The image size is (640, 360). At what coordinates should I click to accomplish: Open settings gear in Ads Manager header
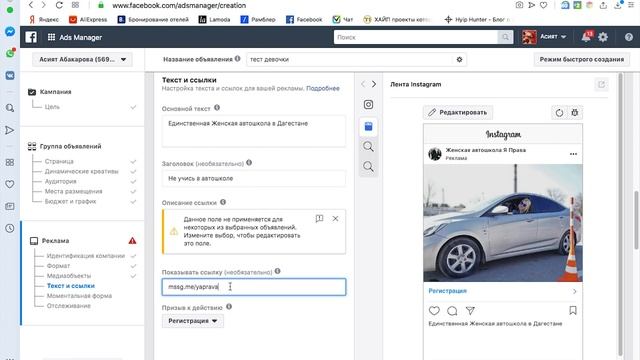tap(603, 37)
